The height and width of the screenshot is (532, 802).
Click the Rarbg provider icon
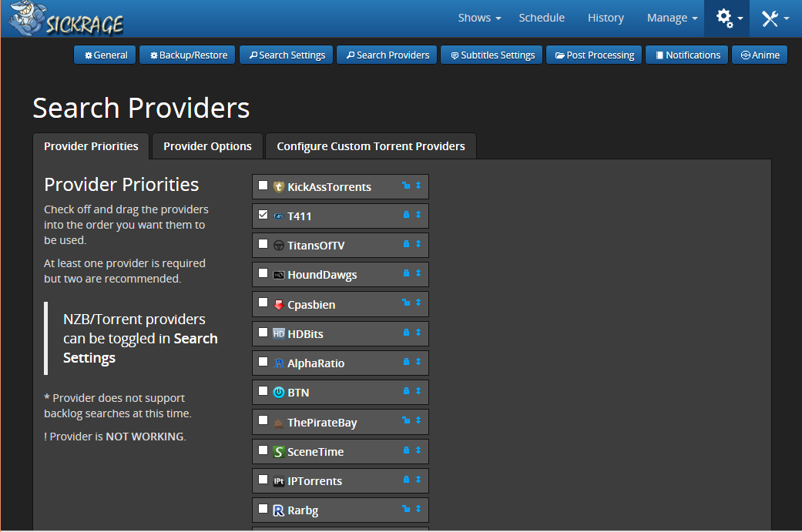coord(279,510)
